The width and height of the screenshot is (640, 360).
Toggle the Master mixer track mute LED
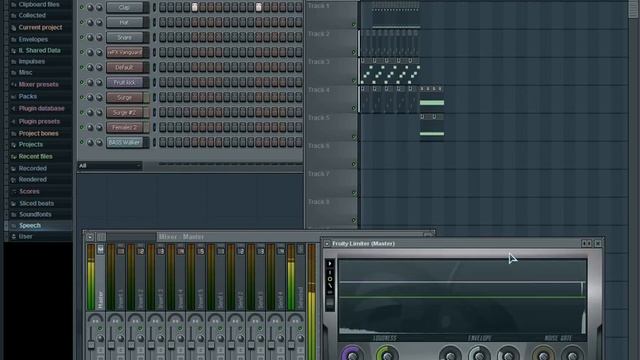[100, 328]
